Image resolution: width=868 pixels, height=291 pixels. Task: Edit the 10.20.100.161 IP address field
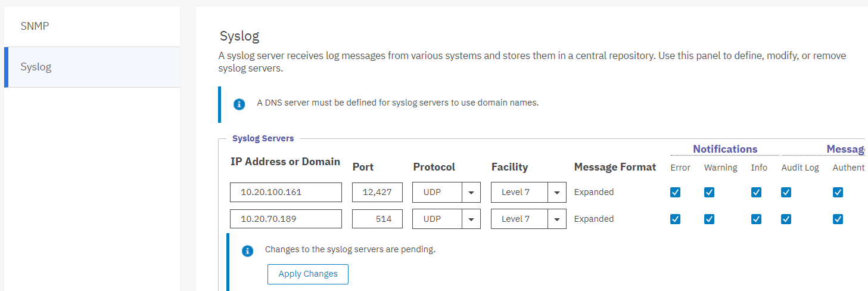point(286,193)
